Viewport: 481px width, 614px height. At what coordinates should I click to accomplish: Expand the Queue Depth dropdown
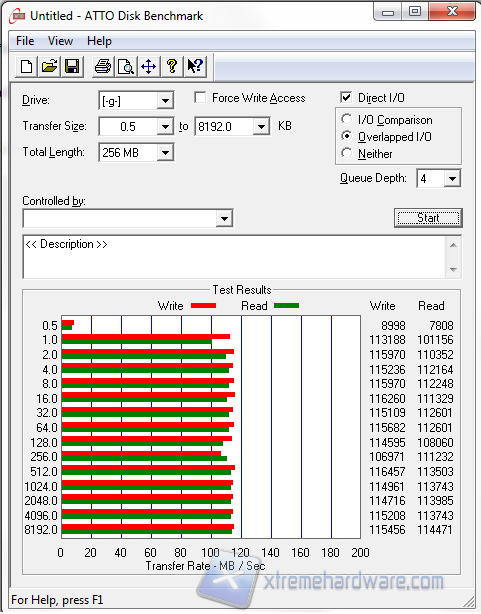pyautogui.click(x=452, y=179)
